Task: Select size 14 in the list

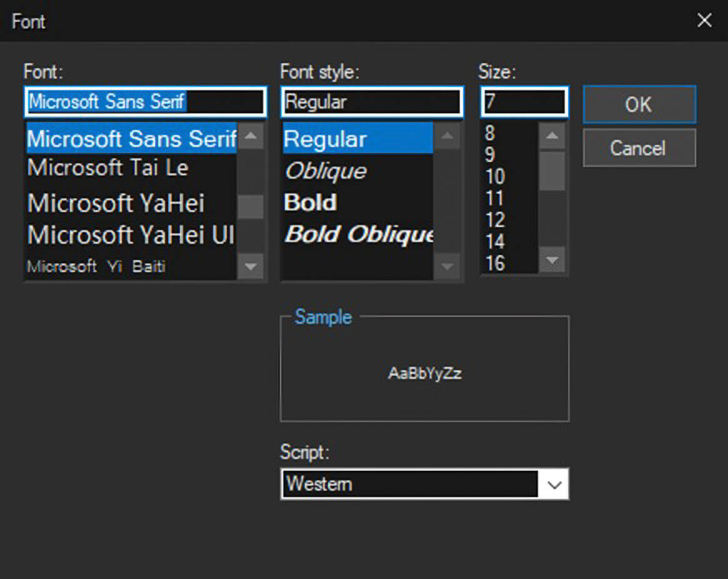Action: (x=509, y=241)
